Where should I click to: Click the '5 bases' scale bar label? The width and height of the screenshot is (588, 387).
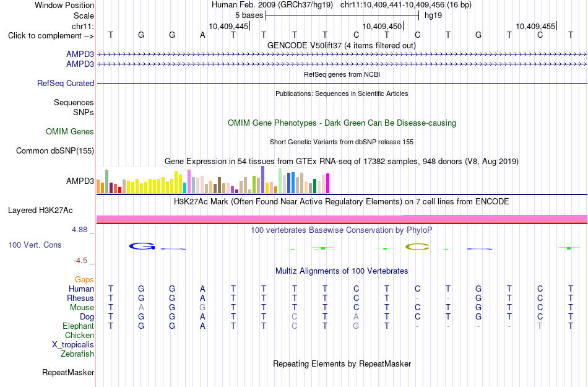click(x=249, y=15)
